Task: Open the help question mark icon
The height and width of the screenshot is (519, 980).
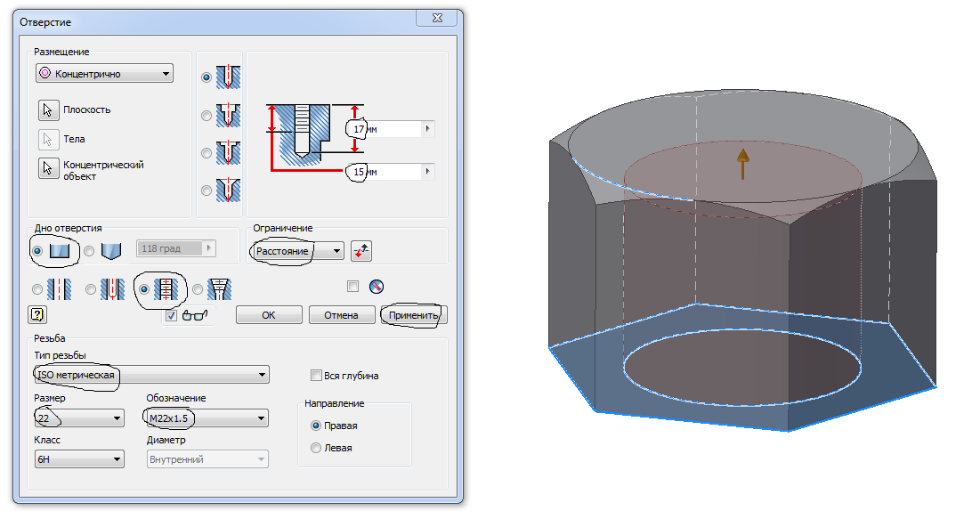Action: 37,314
